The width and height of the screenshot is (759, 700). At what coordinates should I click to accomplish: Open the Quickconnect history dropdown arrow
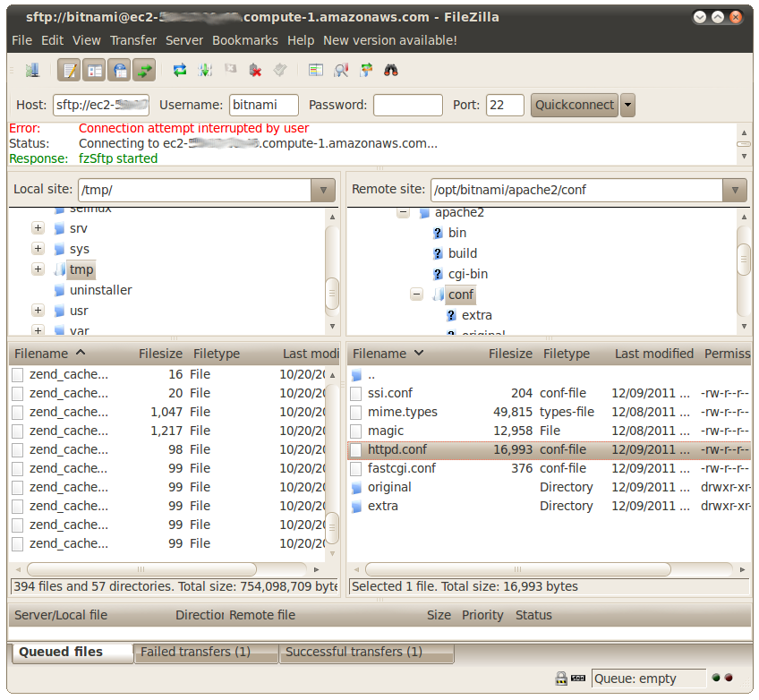pos(627,105)
